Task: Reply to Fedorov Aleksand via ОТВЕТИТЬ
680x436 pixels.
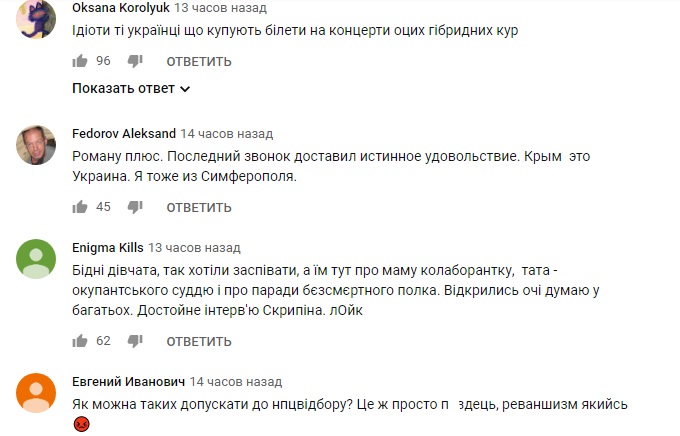Action: point(199,208)
